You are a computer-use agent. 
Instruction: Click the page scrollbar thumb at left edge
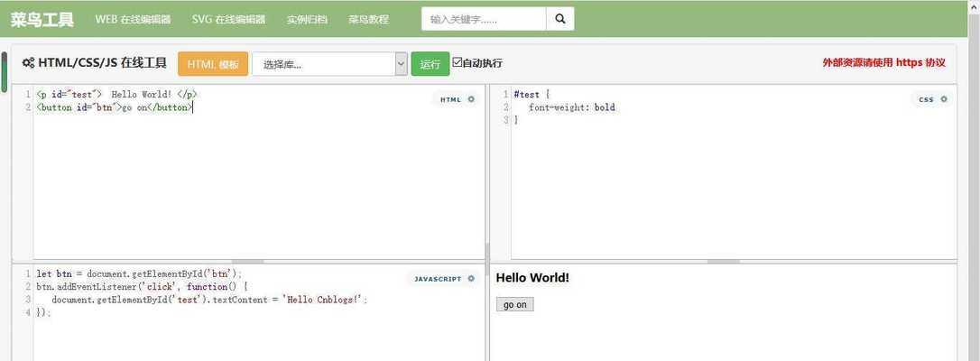click(4, 72)
